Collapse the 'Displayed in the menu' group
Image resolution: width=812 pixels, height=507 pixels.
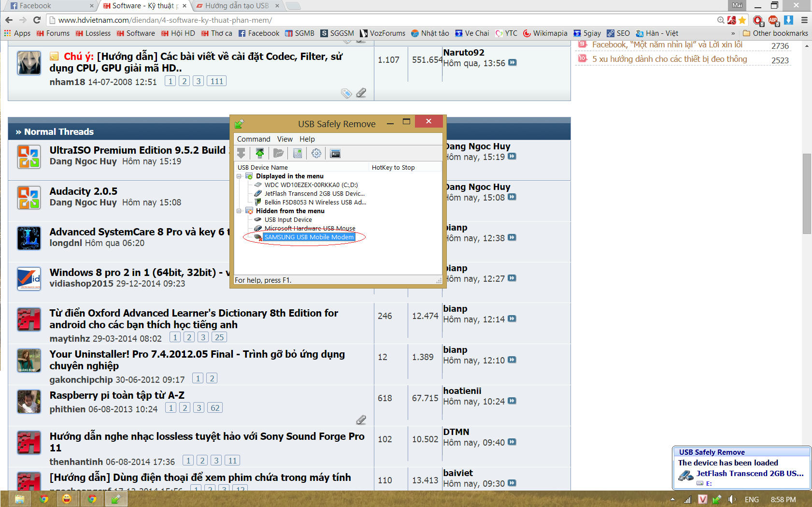pos(239,176)
